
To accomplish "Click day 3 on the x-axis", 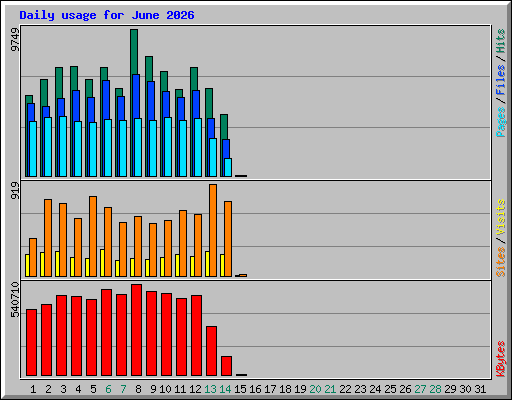I will [63, 389].
